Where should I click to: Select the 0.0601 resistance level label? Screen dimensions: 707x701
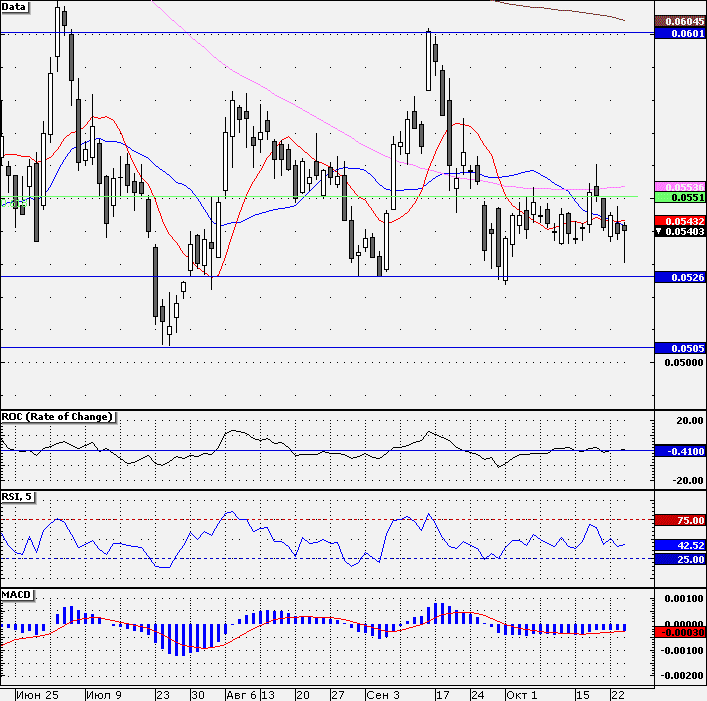(680, 33)
